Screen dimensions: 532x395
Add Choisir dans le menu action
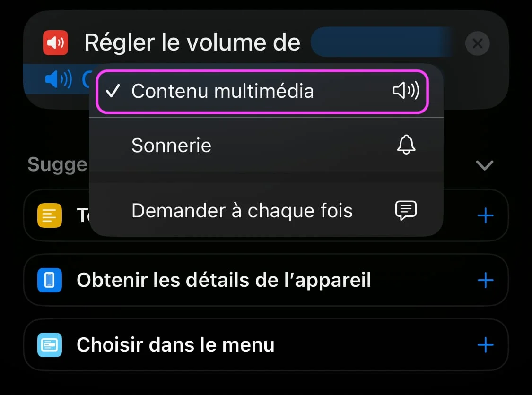coord(485,345)
